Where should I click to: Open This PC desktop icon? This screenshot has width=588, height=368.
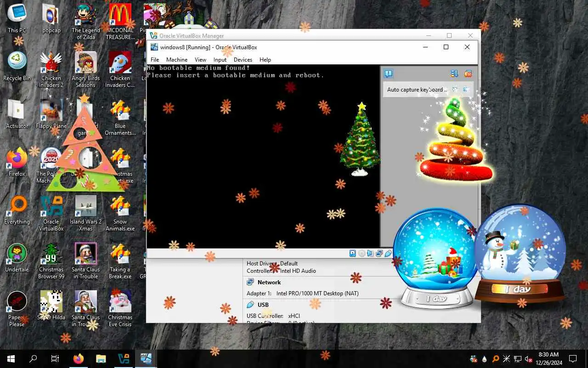[x=17, y=18]
